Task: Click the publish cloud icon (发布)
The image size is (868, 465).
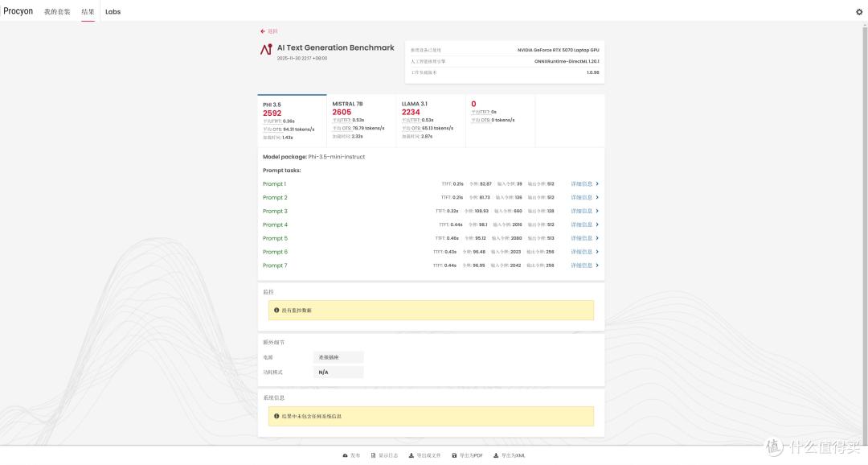Action: [345, 455]
